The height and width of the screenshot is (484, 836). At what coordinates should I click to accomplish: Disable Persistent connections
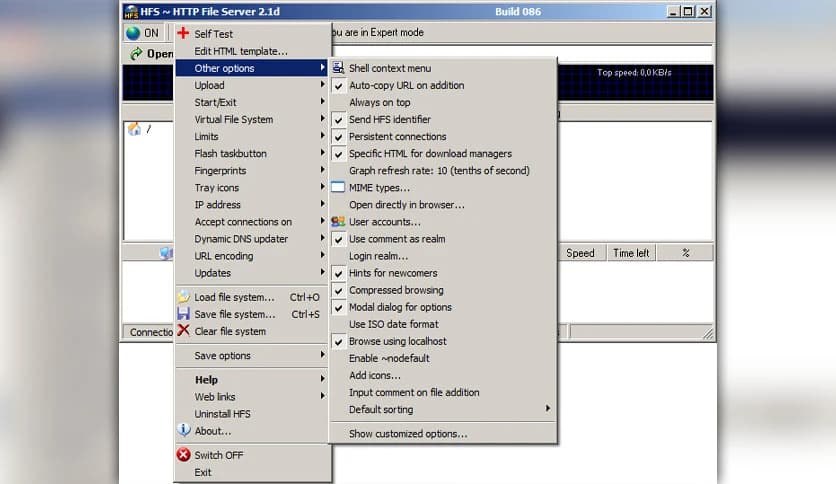click(x=443, y=136)
